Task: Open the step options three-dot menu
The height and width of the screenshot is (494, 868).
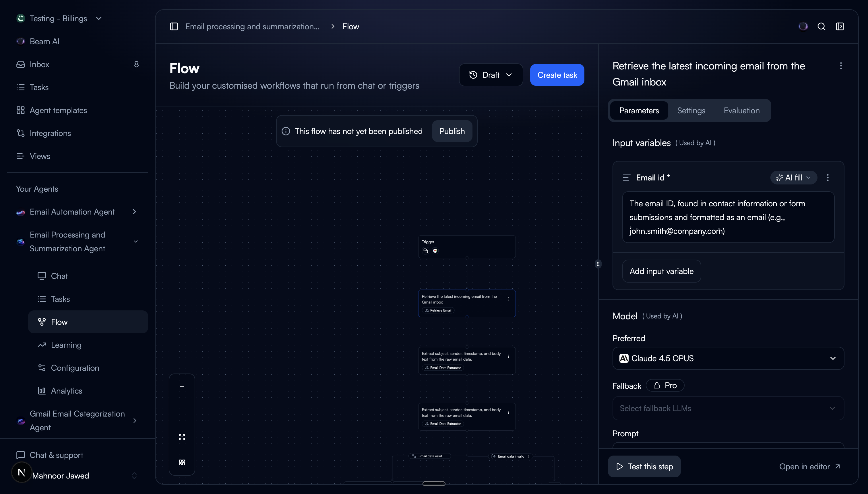Action: (x=841, y=66)
